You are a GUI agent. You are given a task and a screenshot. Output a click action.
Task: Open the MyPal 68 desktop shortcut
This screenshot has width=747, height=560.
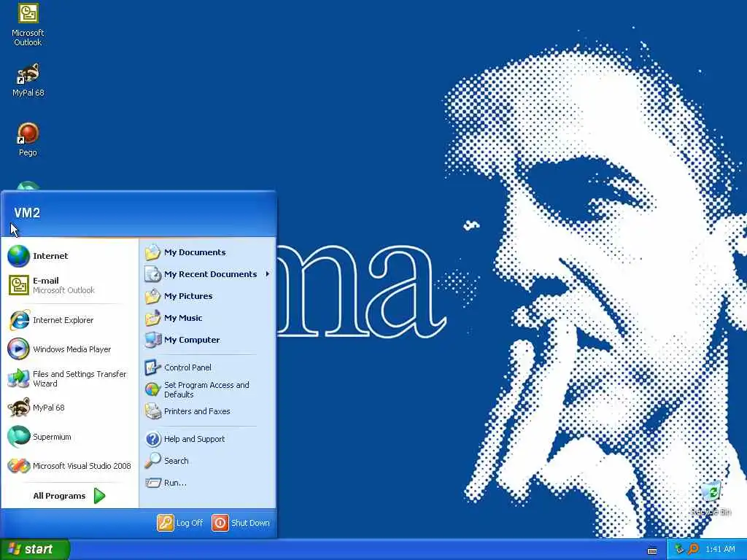point(28,80)
